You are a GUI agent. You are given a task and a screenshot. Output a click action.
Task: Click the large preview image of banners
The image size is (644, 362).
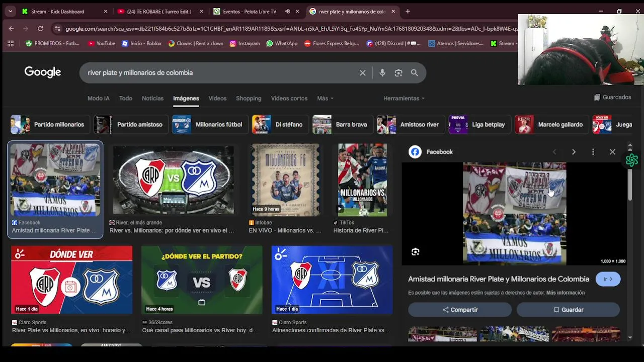[x=514, y=214]
